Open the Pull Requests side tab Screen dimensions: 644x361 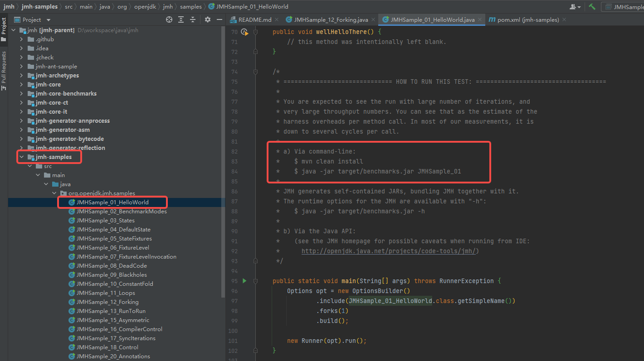click(4, 70)
